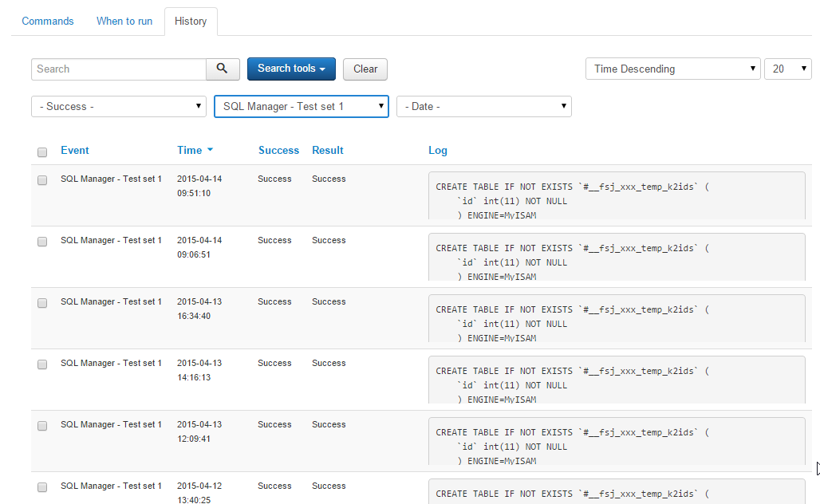Tick the checkbox for 2015-04-13 12:09:41 entry
This screenshot has width=820, height=504.
point(42,426)
